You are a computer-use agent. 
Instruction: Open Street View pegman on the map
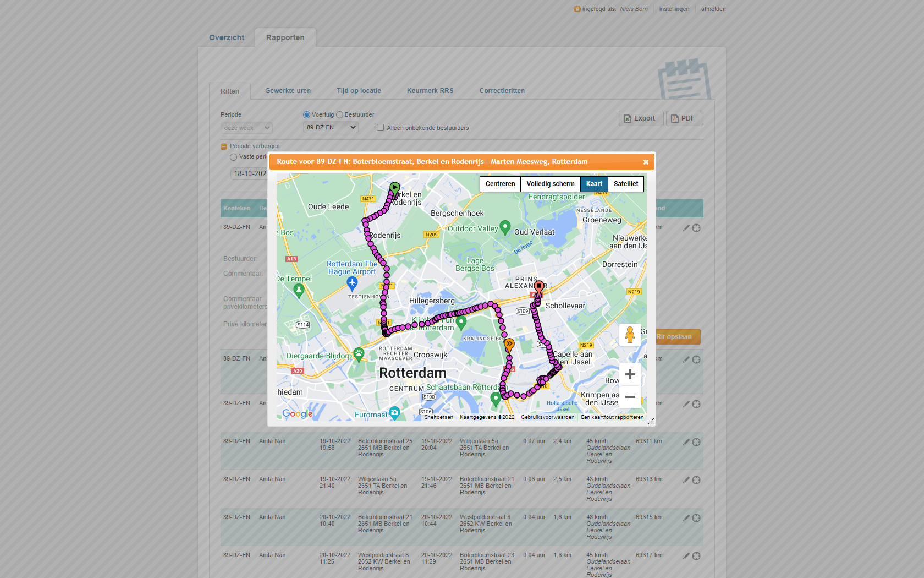[x=630, y=335]
